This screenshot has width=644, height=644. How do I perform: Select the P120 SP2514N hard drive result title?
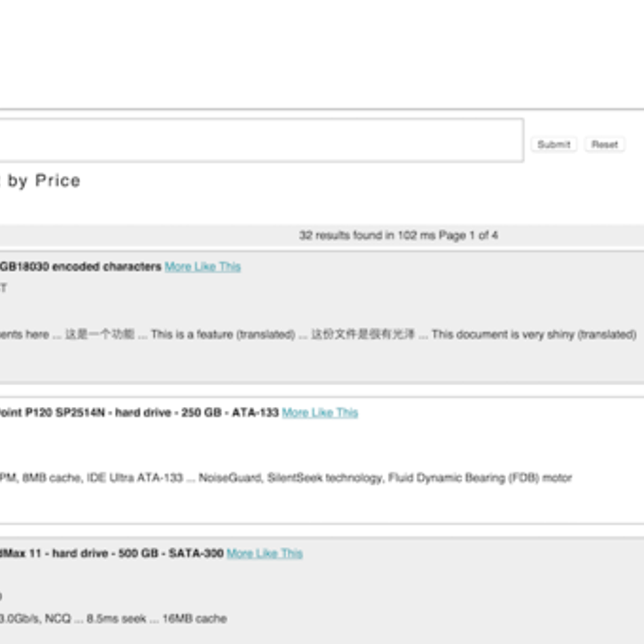(140, 413)
